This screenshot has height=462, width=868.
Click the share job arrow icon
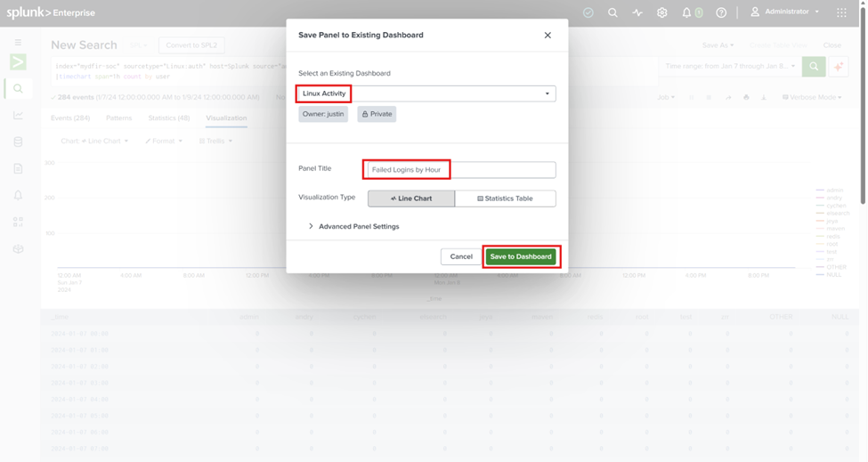[728, 97]
